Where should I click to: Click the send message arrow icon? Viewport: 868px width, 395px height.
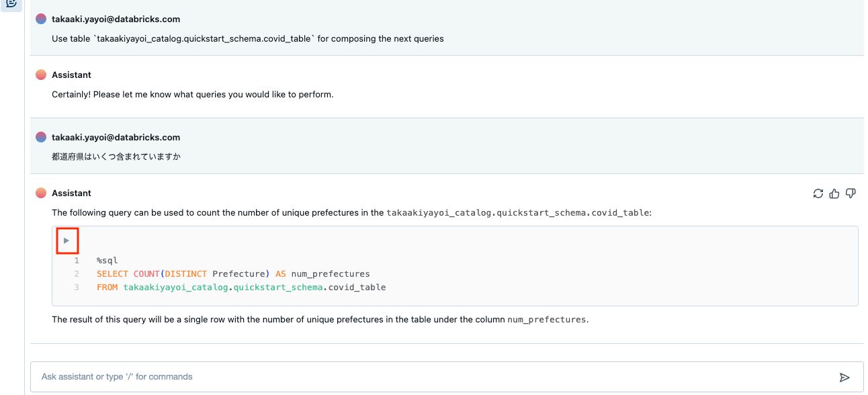click(x=844, y=378)
